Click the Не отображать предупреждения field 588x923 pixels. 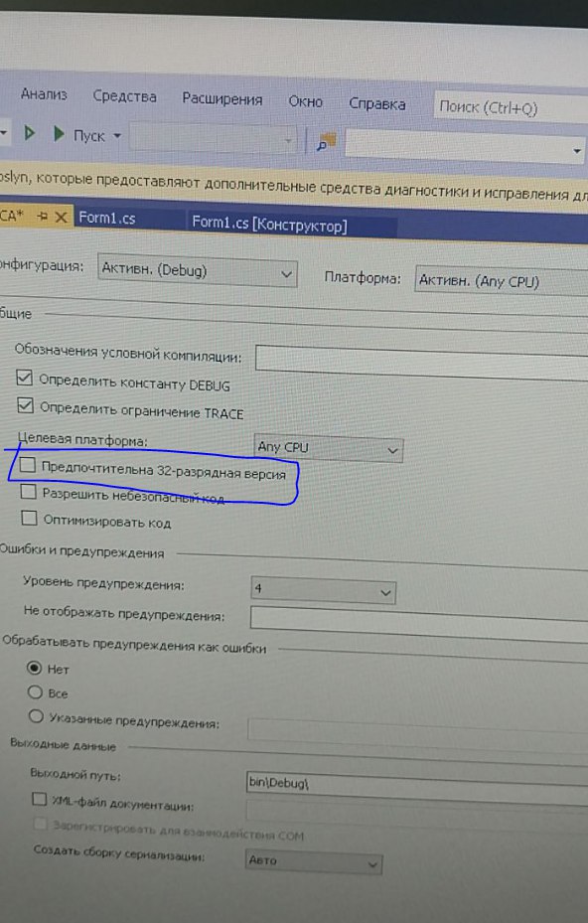419,624
